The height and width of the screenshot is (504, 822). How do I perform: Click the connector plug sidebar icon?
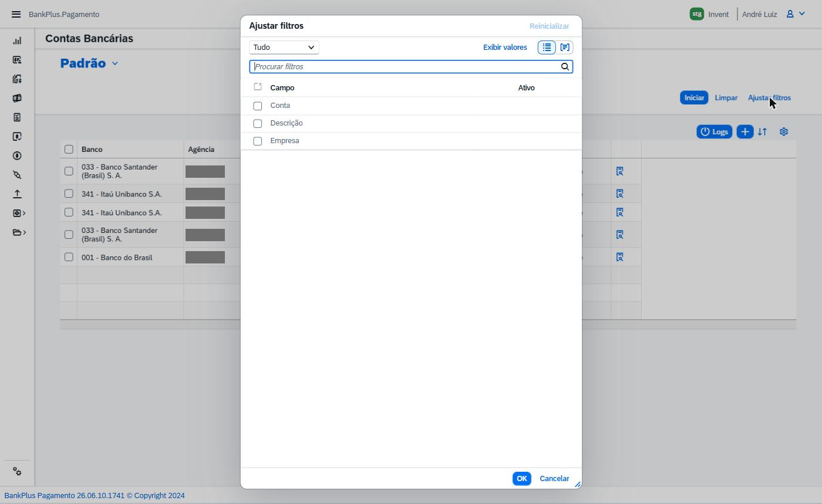[17, 175]
